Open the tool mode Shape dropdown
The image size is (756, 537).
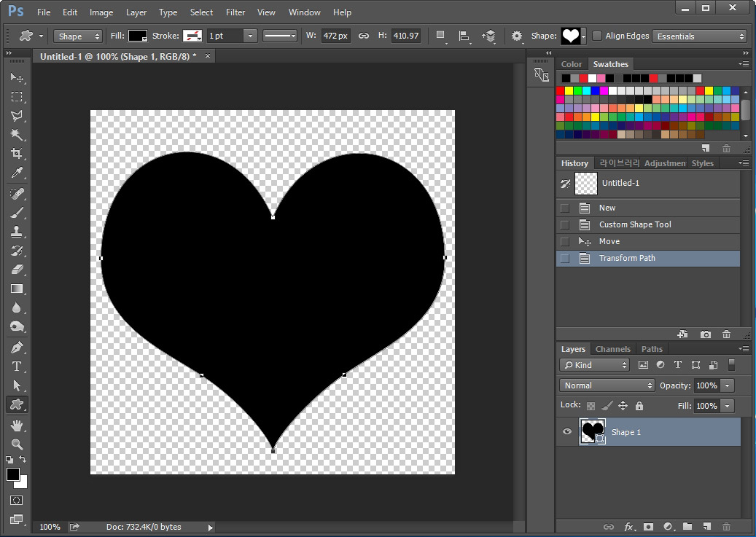(77, 36)
